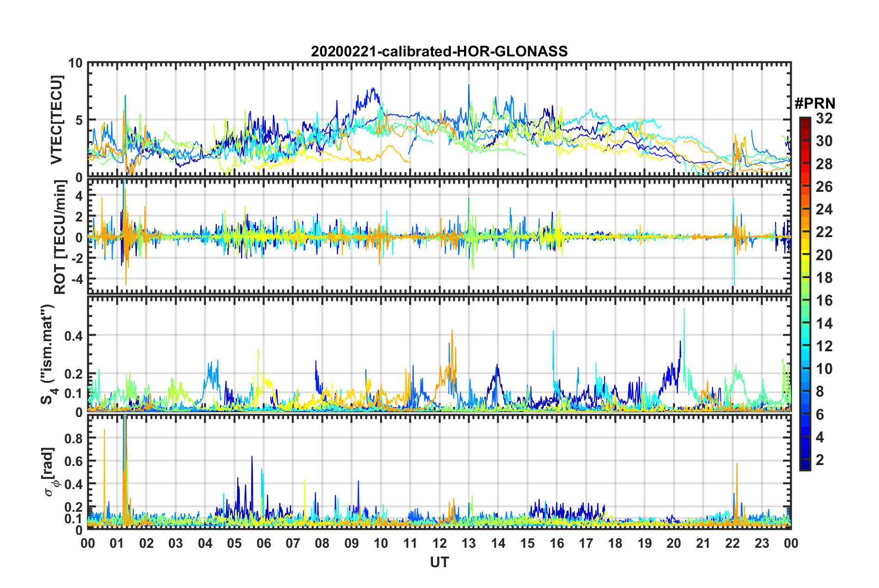Click the #PRN colorbar title
This screenshot has height=588, width=879.
[x=815, y=104]
